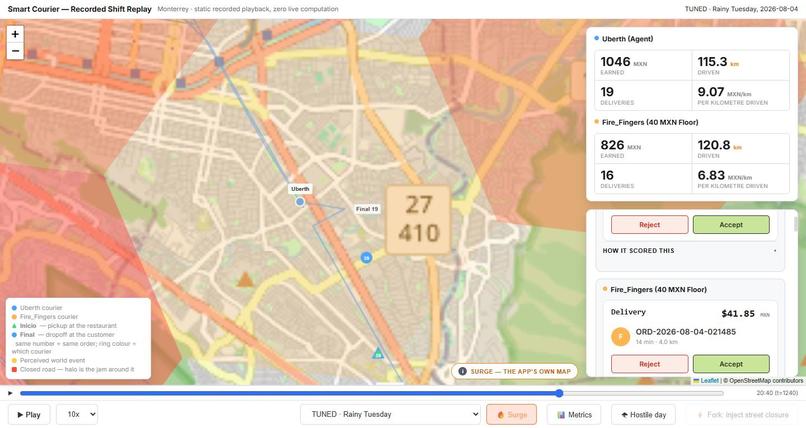Click the Perceived world event legend entry
The height and width of the screenshot is (428, 806).
[x=48, y=360]
